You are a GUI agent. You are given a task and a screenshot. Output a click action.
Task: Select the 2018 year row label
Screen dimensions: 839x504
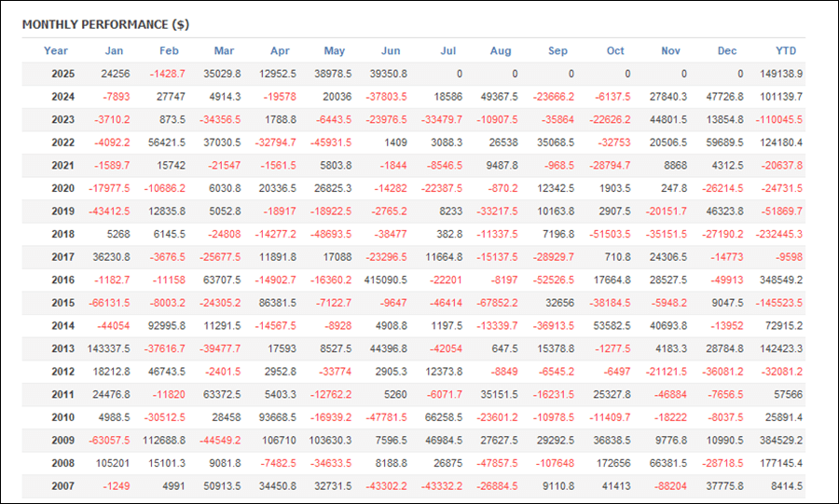tap(63, 234)
